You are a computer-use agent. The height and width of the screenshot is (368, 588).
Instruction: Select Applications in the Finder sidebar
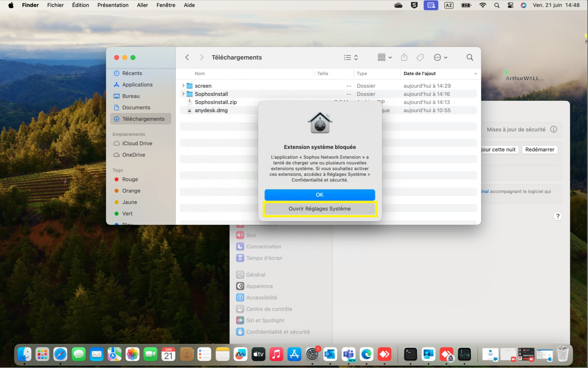tap(141, 84)
